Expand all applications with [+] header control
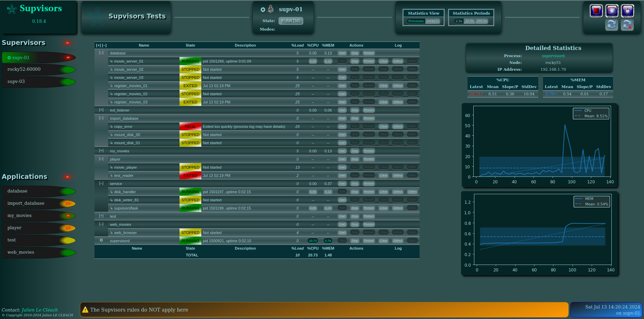Viewport: 644px width, 319px height. 98,45
